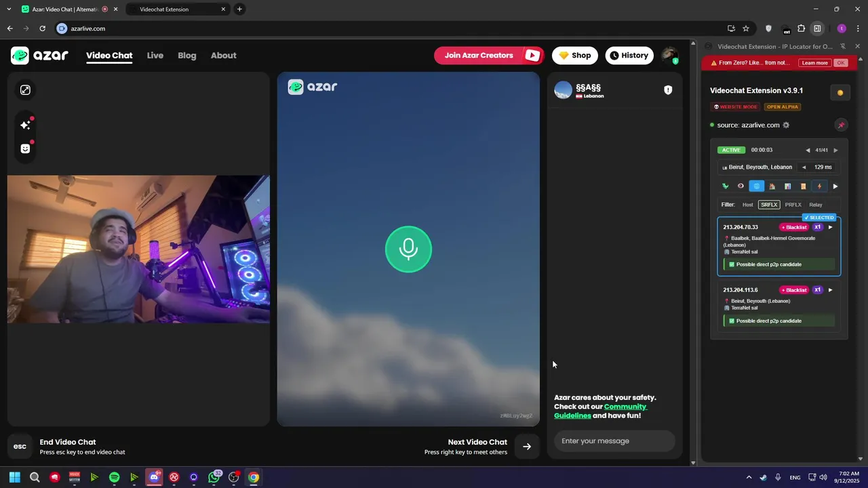Go to next connection after 41/41
The image size is (868, 488).
tap(835, 150)
